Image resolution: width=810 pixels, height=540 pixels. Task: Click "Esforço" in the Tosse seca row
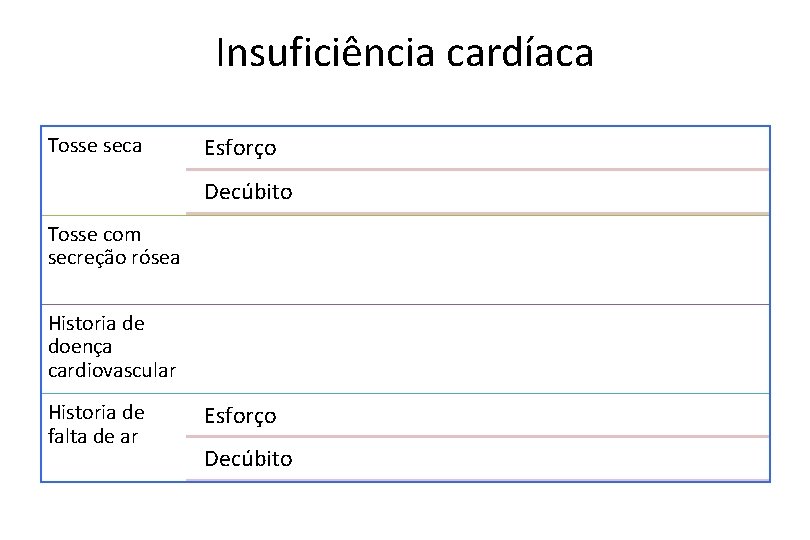coord(240,148)
